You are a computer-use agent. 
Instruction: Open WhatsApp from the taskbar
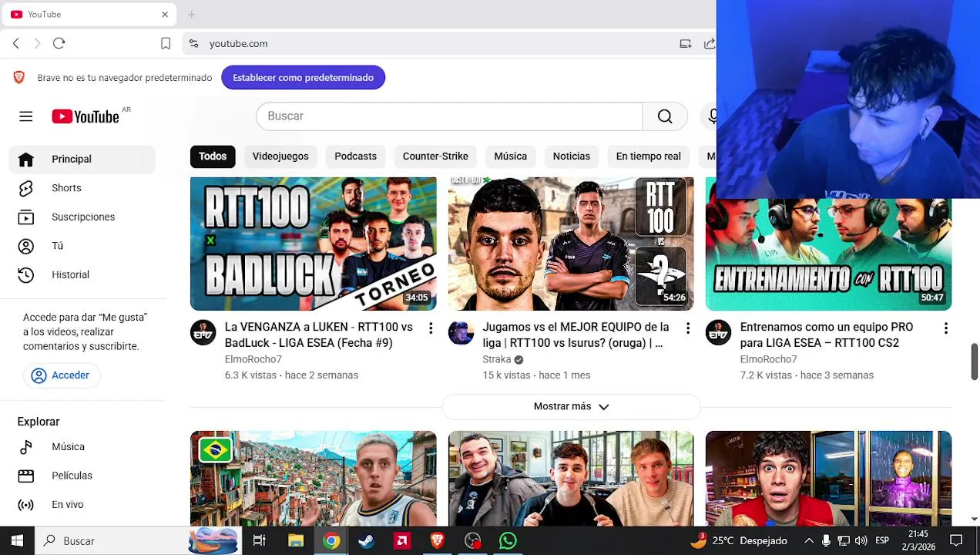point(508,541)
